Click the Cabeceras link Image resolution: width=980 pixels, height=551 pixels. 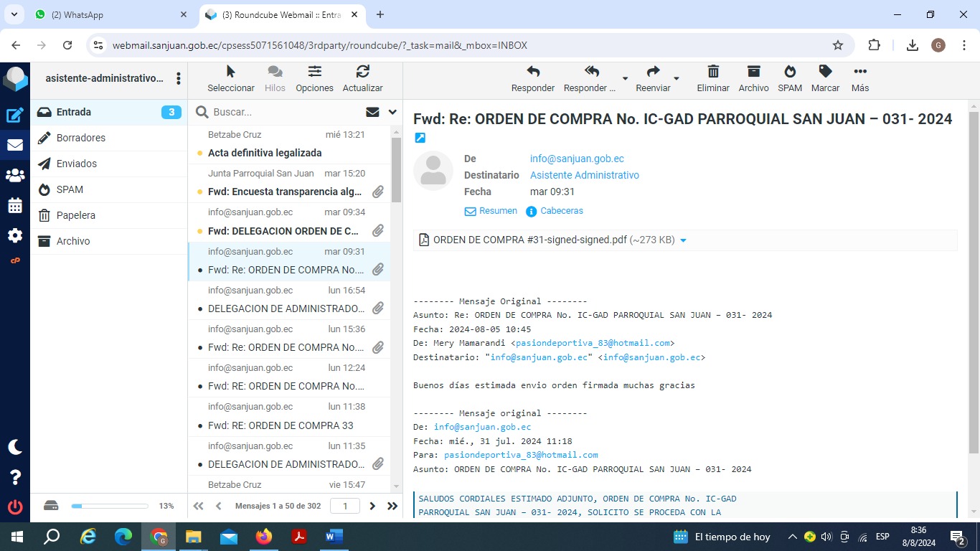561,211
